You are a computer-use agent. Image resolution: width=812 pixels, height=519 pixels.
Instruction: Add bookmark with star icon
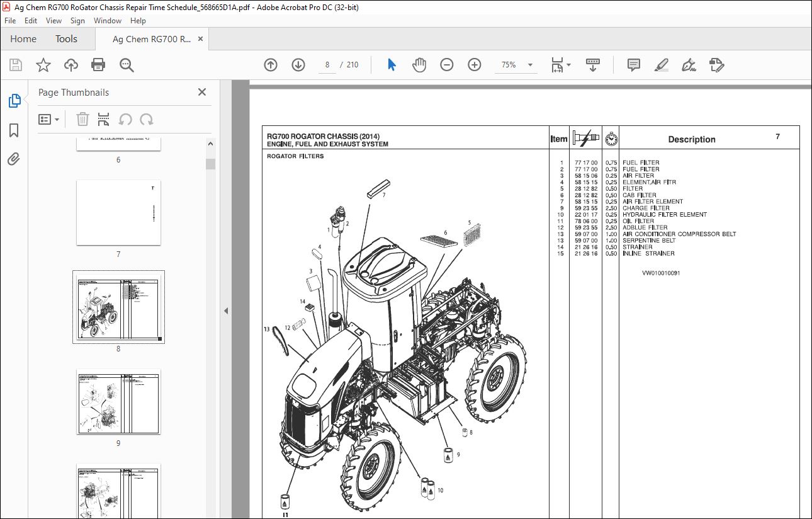point(43,65)
